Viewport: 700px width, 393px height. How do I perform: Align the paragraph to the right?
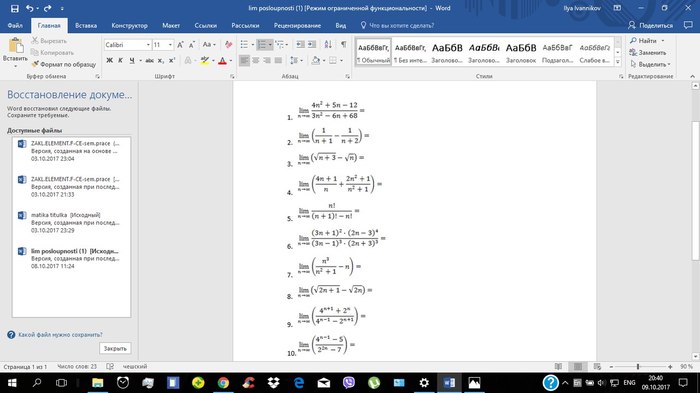pyautogui.click(x=267, y=60)
